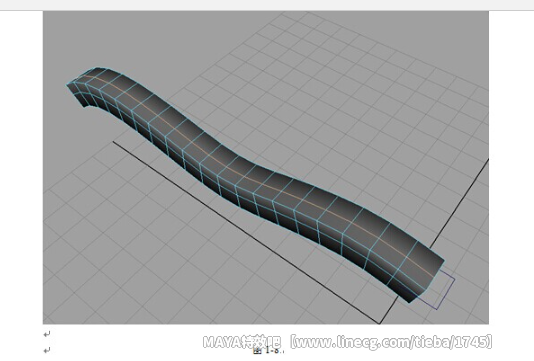Select the embedded Maya viewport picture
The height and width of the screenshot is (361, 534).
266,167
